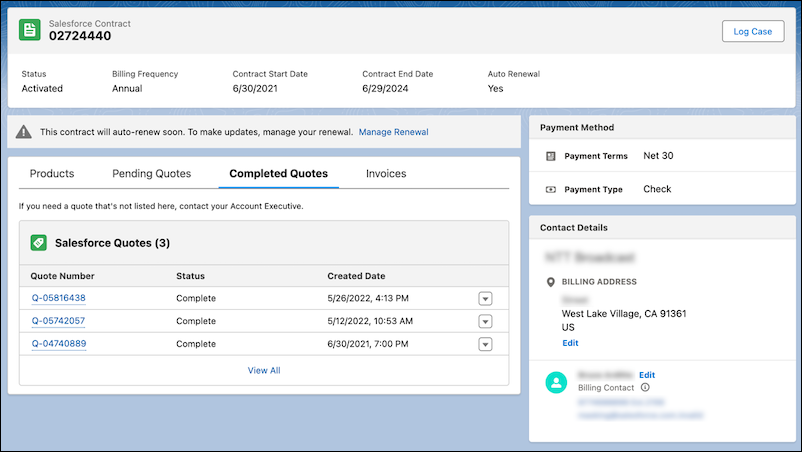This screenshot has width=802, height=452.
Task: Click Complete status in Q-05816438 row
Action: 196,299
